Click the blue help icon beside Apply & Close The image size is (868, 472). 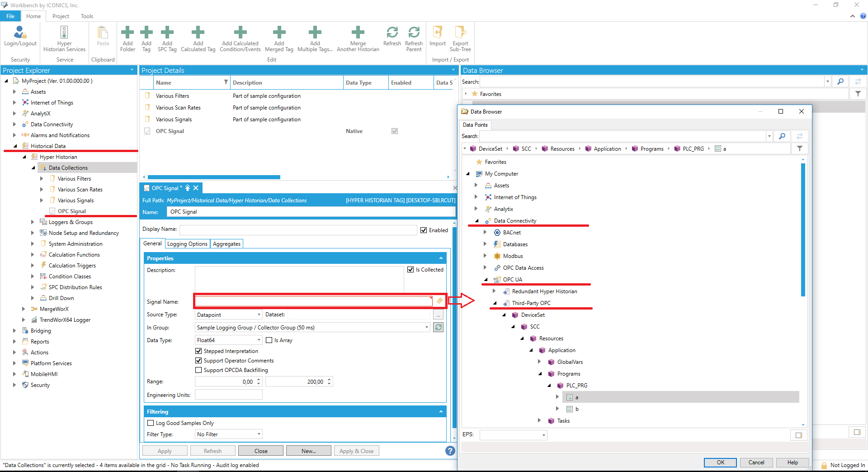[450, 451]
